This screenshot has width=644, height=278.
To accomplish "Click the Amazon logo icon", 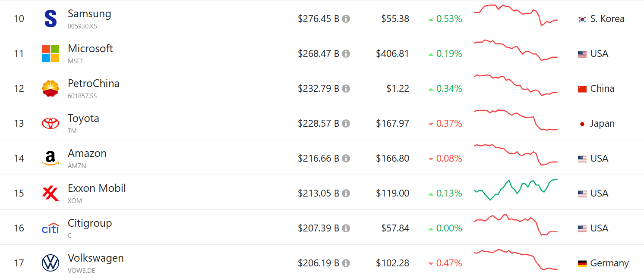I will pyautogui.click(x=51, y=158).
